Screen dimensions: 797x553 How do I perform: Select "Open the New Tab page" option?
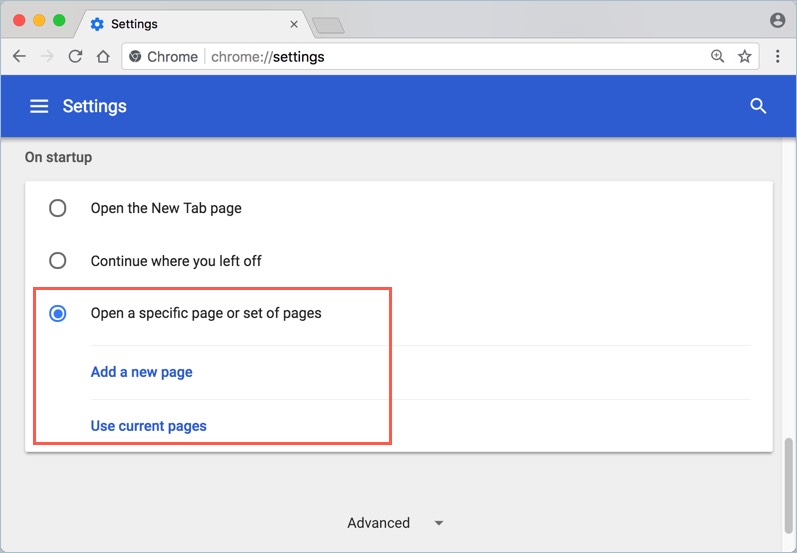pos(58,208)
